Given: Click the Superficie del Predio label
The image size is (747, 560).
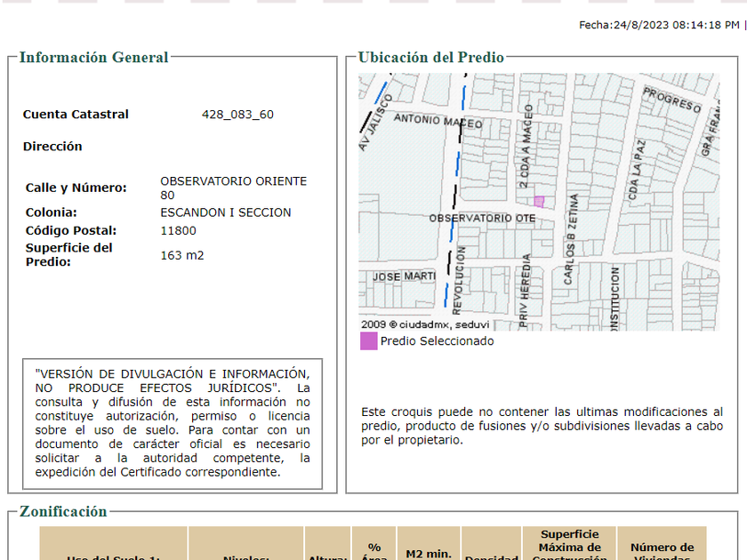Looking at the screenshot, I should click(x=69, y=255).
